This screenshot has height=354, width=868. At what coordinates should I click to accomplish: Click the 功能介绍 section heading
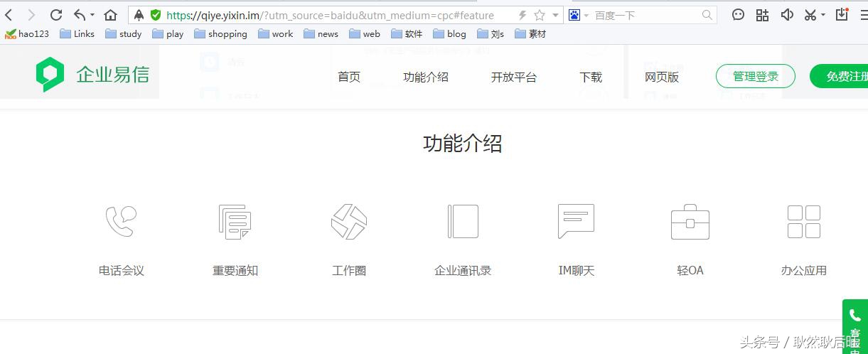(x=463, y=144)
